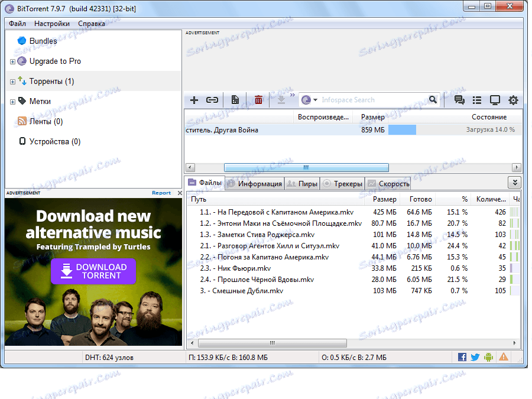This screenshot has width=532, height=399.
Task: Click the Метки tag icon
Action: pos(22,100)
